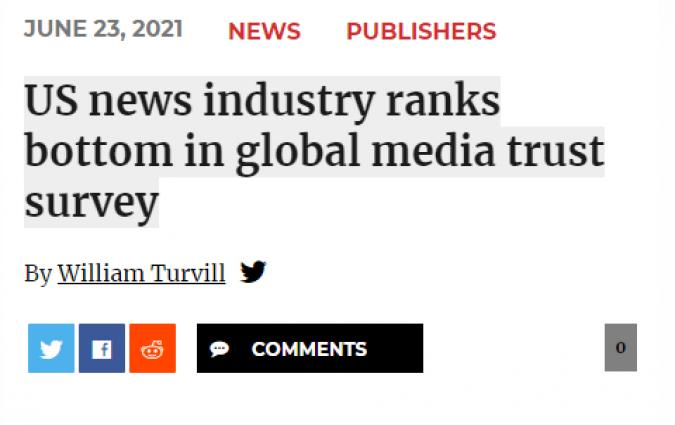Share the article on Twitter
Screen dimensions: 675x425
pyautogui.click(x=51, y=349)
